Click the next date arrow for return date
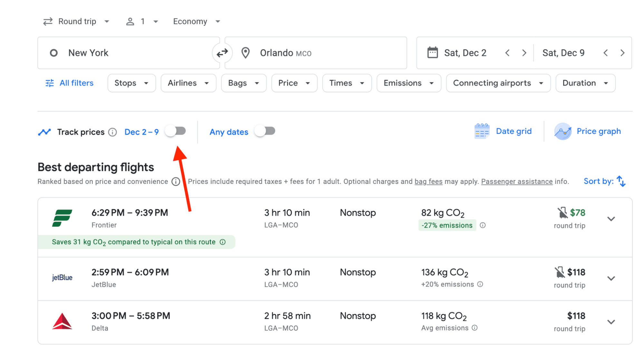The height and width of the screenshot is (351, 644). click(x=621, y=53)
